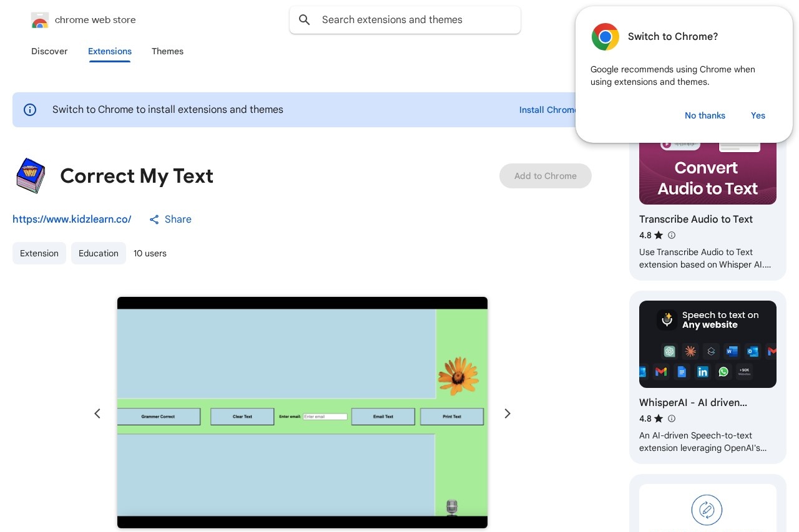Switch to the Themes tab
Screen dimensions: 799x532
point(167,51)
